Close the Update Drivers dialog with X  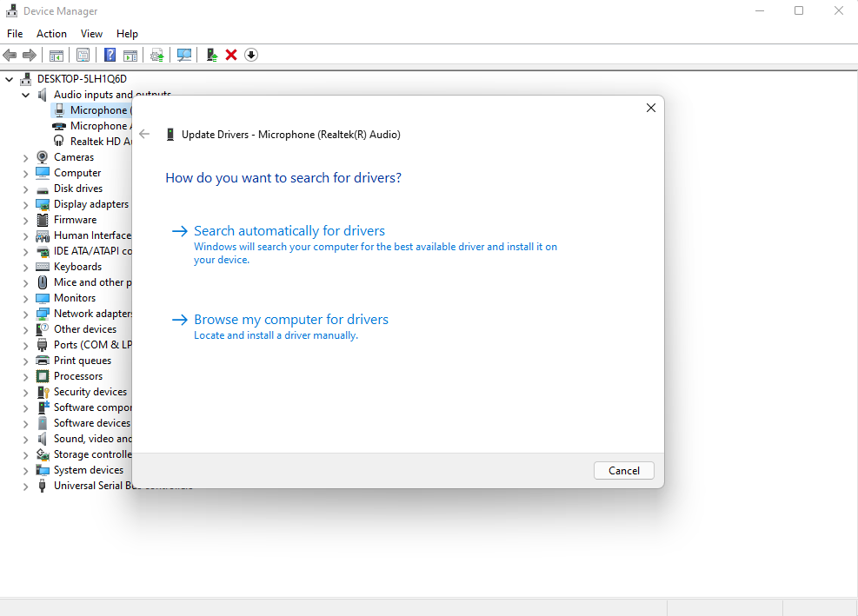tap(650, 108)
